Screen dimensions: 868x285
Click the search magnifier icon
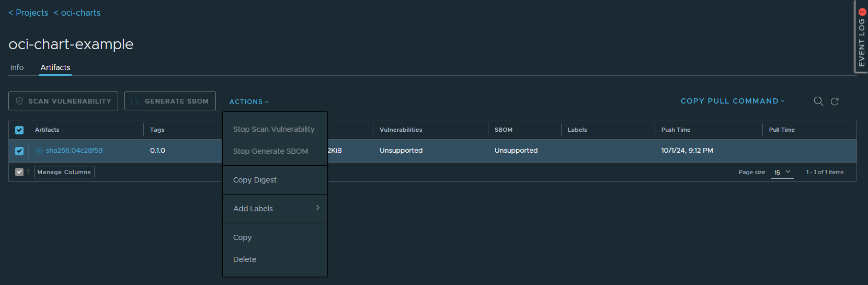tap(818, 101)
